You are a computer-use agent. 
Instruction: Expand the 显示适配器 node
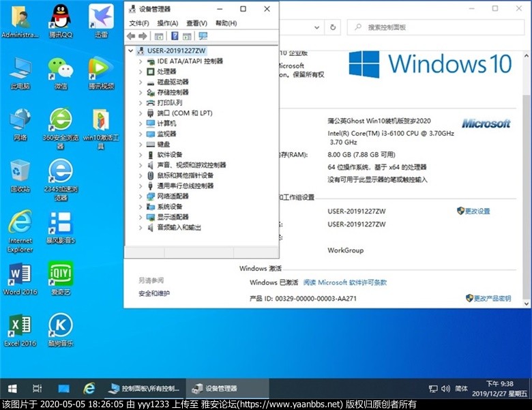click(x=141, y=217)
